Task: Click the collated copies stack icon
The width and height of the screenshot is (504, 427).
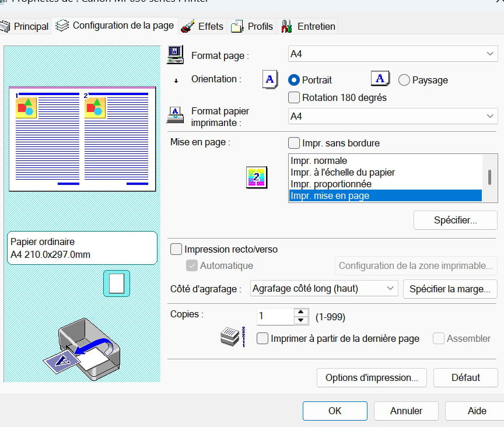Action: (233, 337)
